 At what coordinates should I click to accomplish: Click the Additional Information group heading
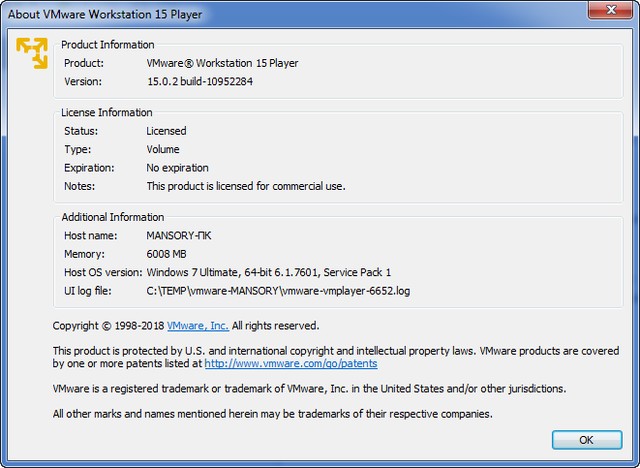113,217
